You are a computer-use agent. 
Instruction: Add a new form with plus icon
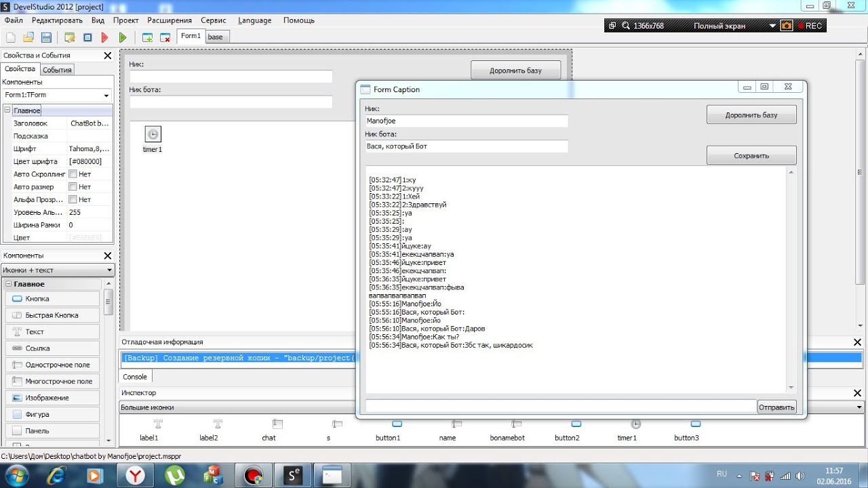[x=147, y=37]
